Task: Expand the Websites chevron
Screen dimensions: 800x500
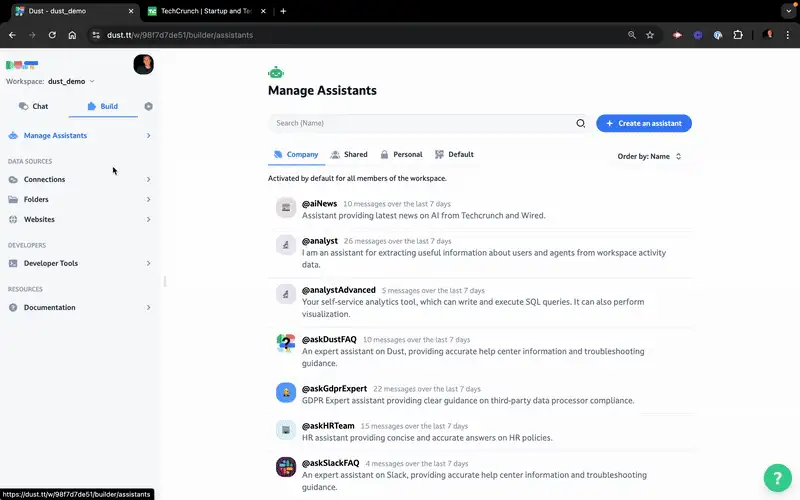Action: point(148,219)
